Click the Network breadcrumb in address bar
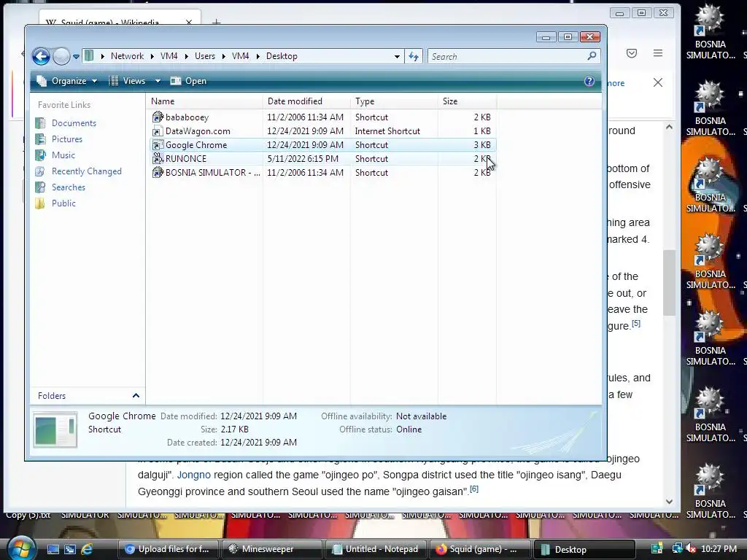 pyautogui.click(x=127, y=56)
